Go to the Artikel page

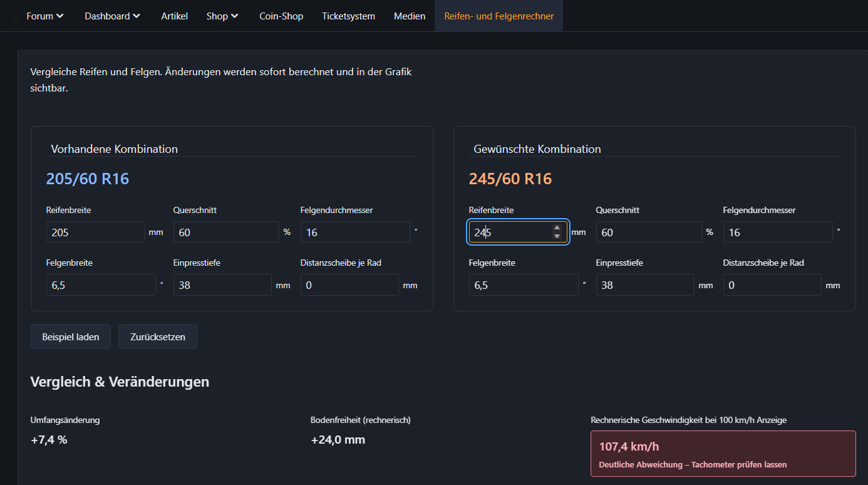point(174,16)
